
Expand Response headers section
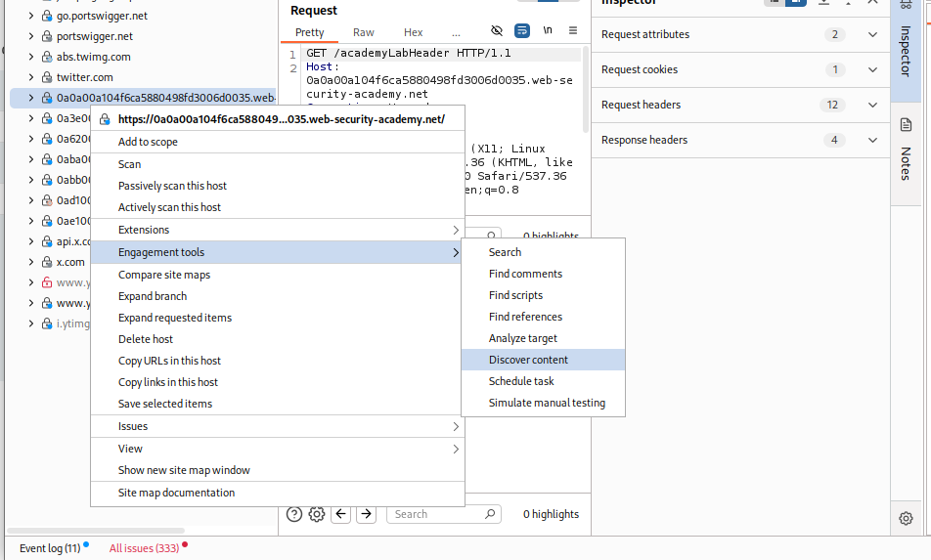click(x=873, y=140)
